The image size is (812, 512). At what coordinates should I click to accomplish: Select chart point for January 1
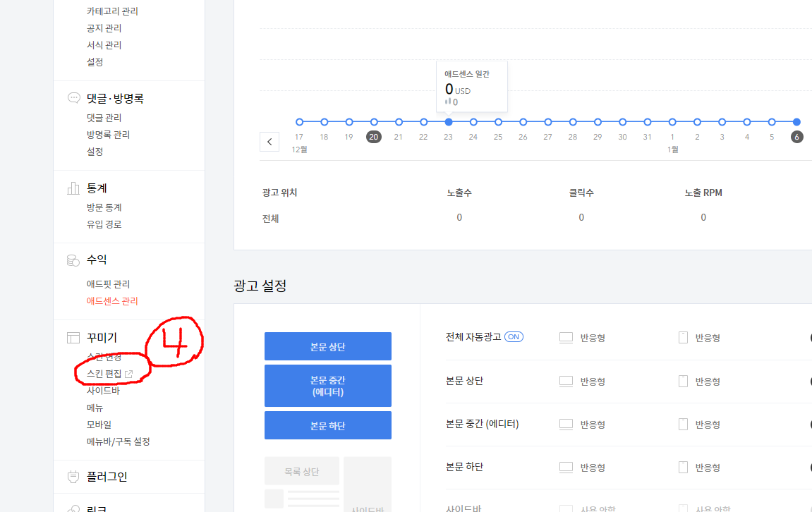pos(672,122)
